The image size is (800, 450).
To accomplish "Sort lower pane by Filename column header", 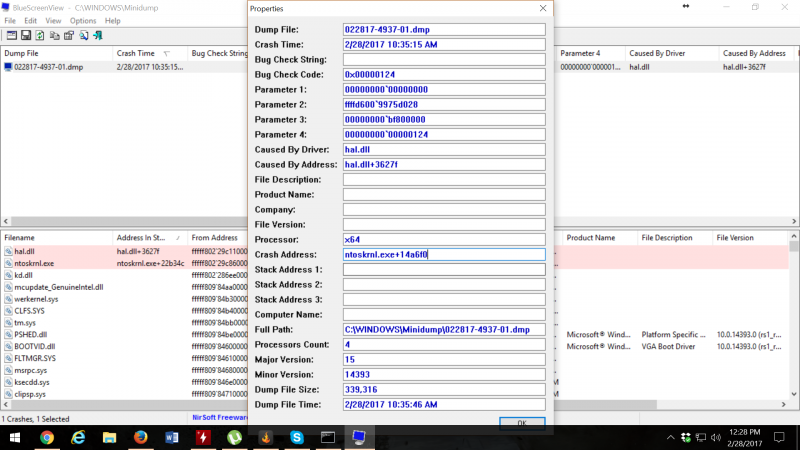I will [x=56, y=238].
